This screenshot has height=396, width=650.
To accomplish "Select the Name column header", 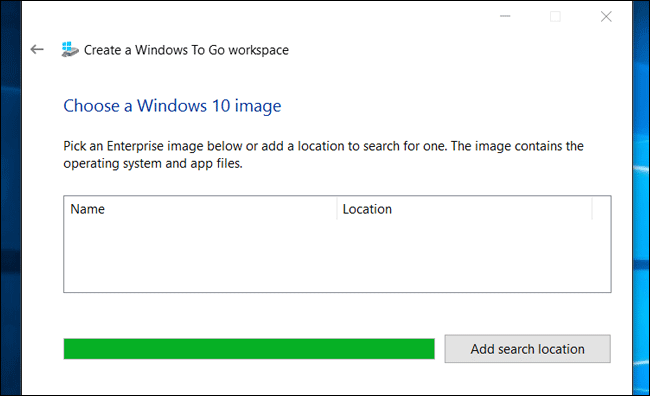I will click(200, 209).
